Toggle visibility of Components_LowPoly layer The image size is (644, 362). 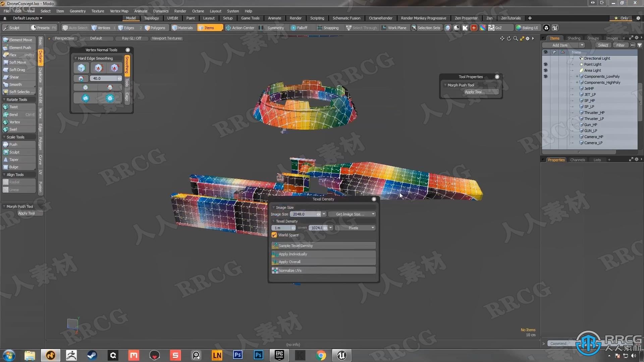[545, 76]
